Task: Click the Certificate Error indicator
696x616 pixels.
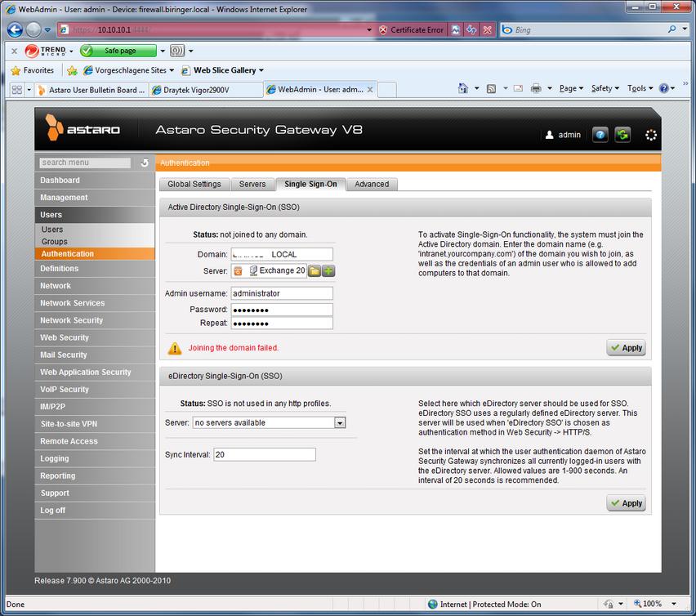Action: 412,29
